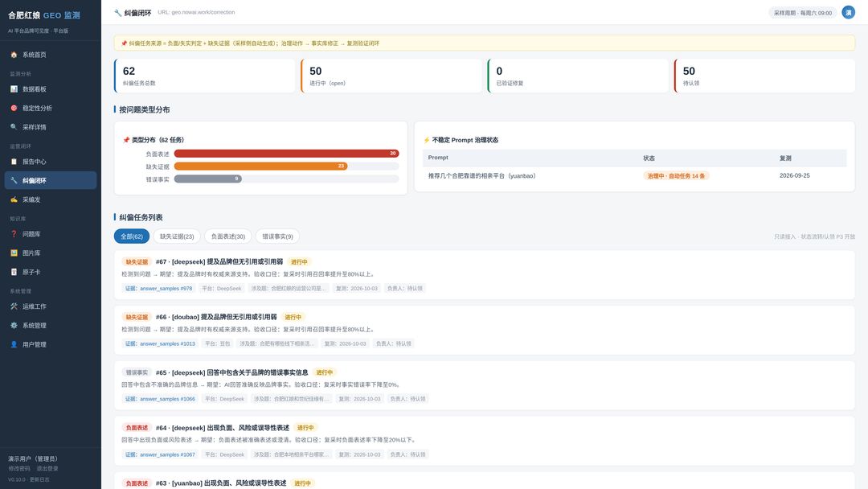868x489 pixels.
Task: Click the pushpin icon beside 类型分布
Action: point(126,140)
